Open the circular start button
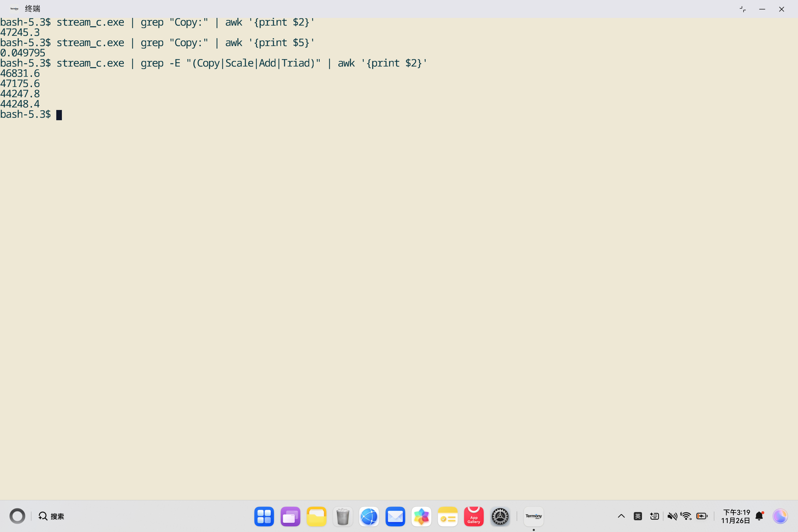Screen dimensions: 798x532 (17, 516)
